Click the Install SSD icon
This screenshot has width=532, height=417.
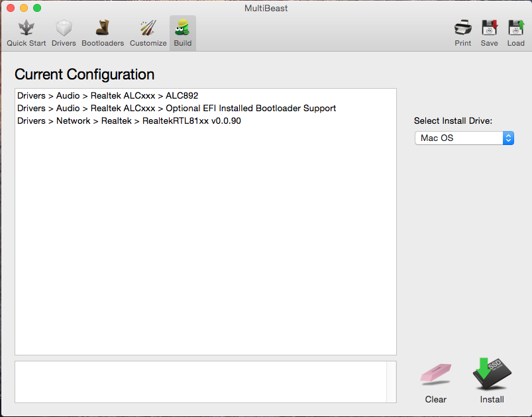(x=492, y=375)
